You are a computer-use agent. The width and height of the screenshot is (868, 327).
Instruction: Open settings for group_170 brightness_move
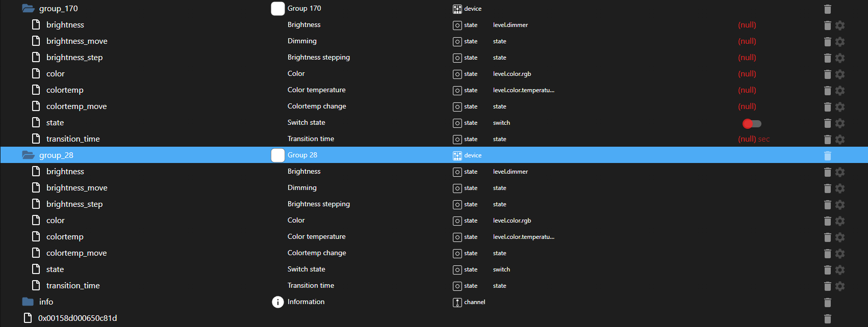pyautogui.click(x=840, y=41)
